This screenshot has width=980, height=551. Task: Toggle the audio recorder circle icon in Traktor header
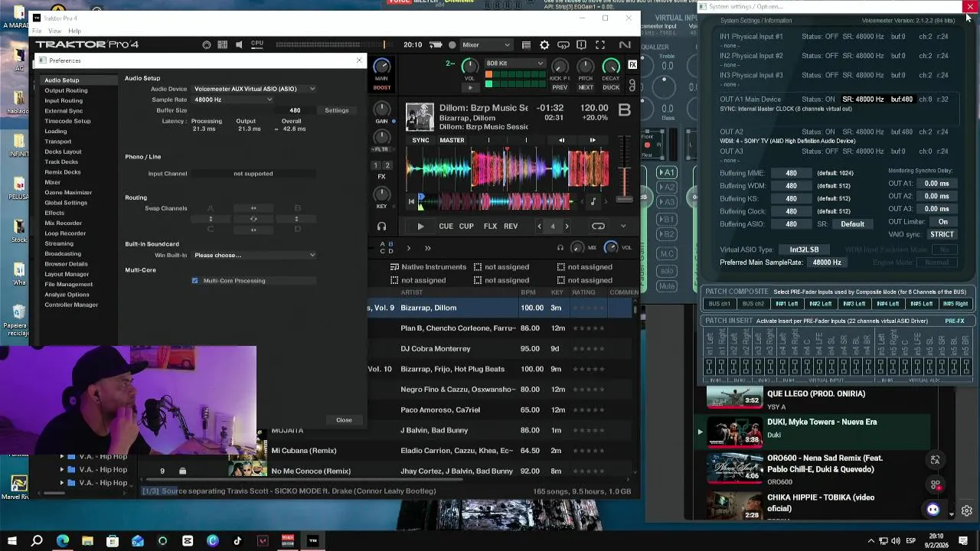click(452, 45)
